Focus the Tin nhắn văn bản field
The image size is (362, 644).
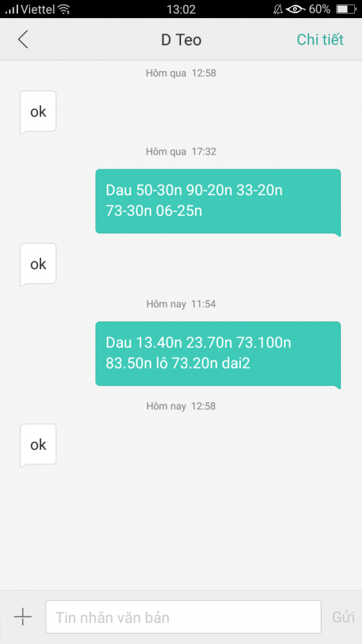[x=184, y=617]
